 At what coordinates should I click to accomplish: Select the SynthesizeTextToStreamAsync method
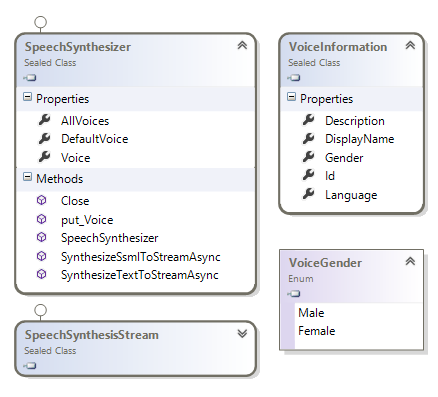[140, 275]
